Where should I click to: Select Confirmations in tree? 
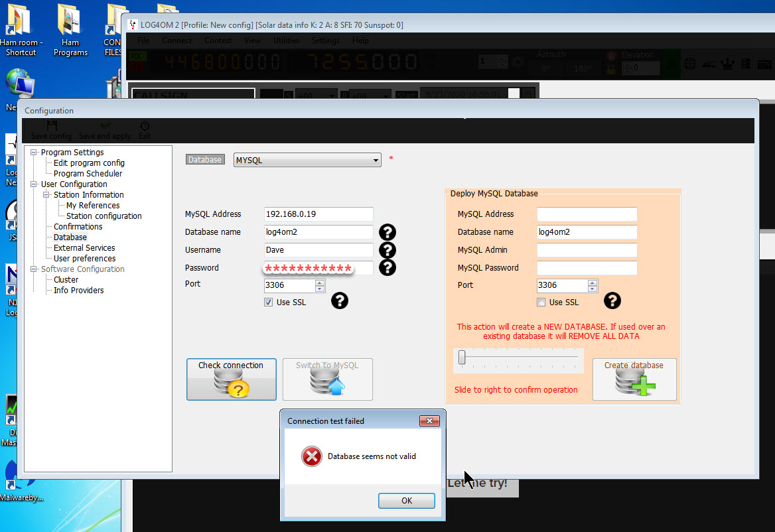point(78,227)
